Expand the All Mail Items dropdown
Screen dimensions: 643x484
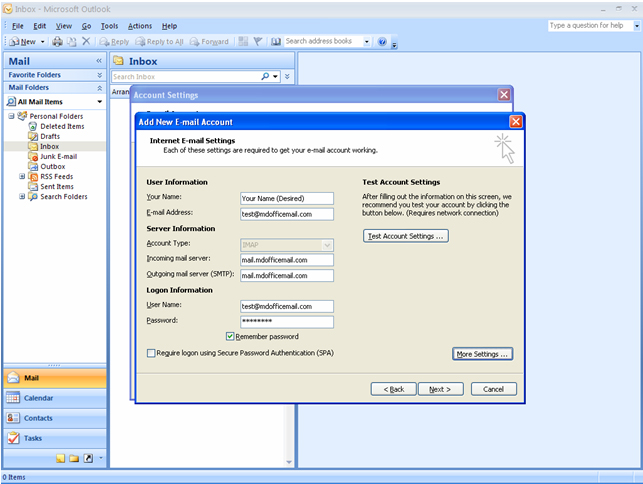click(x=99, y=102)
